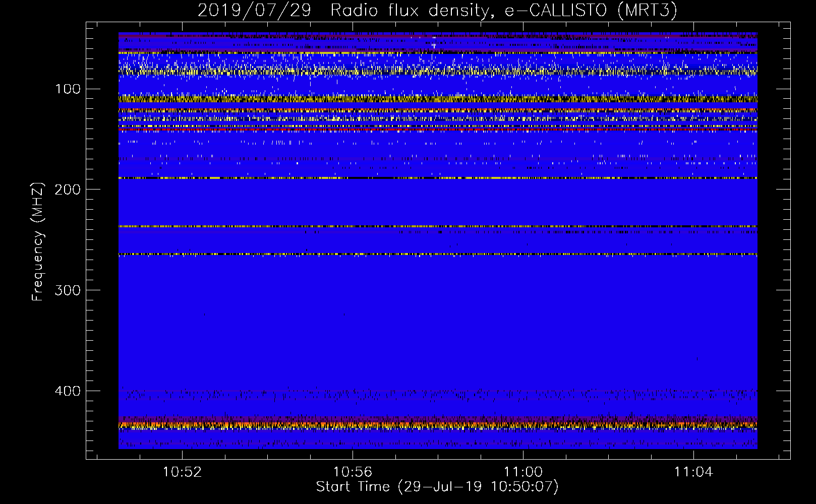Select the '200' frequency axis label
This screenshot has height=504, width=816.
click(68, 190)
